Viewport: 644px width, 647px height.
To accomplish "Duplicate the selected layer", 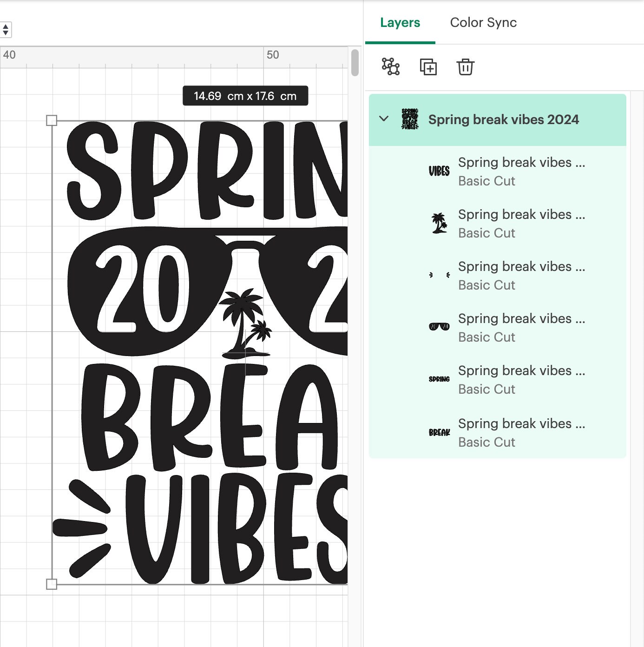I will [x=428, y=67].
